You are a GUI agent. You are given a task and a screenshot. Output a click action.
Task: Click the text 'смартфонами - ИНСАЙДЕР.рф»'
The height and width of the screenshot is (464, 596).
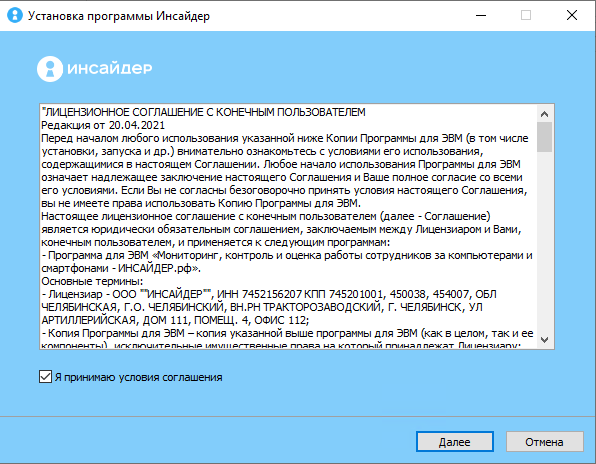(120, 268)
